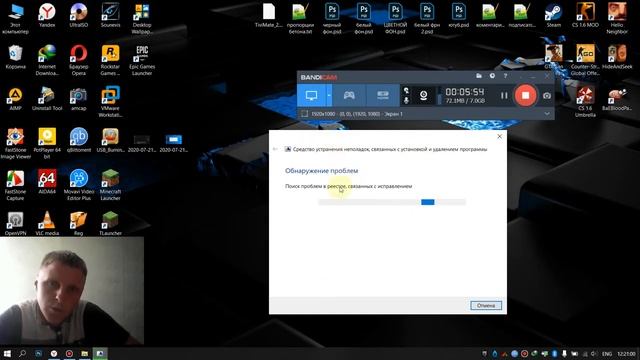Open Bandicam output folder icon
Screen dimensions: 640x360
[x=479, y=76]
